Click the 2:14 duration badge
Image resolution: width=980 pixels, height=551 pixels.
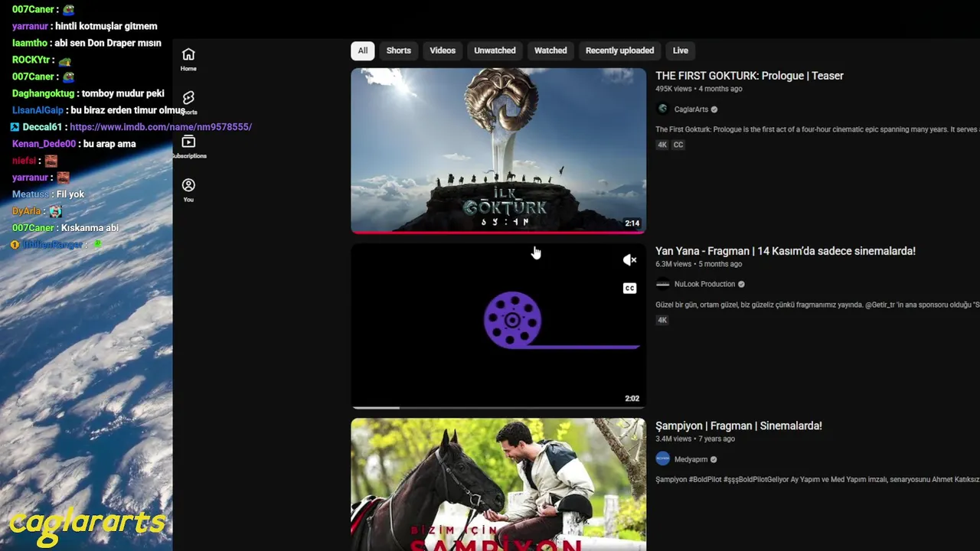(x=632, y=223)
